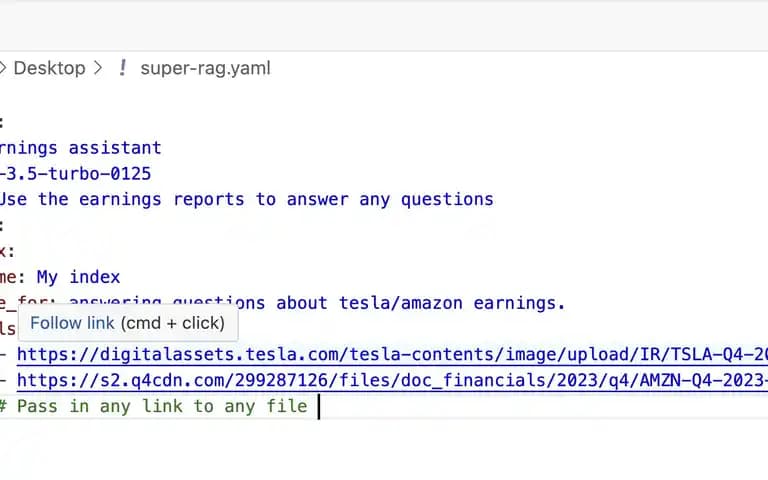768x480 pixels.
Task: Click the empty gray title bar area
Action: pyautogui.click(x=384, y=24)
